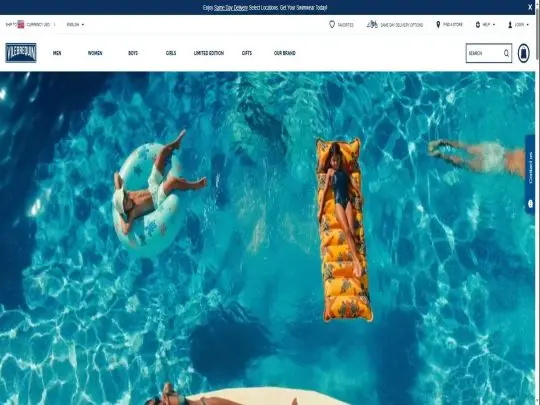Click the same day delivery bicycle icon
This screenshot has height=405, width=540.
pyautogui.click(x=372, y=24)
